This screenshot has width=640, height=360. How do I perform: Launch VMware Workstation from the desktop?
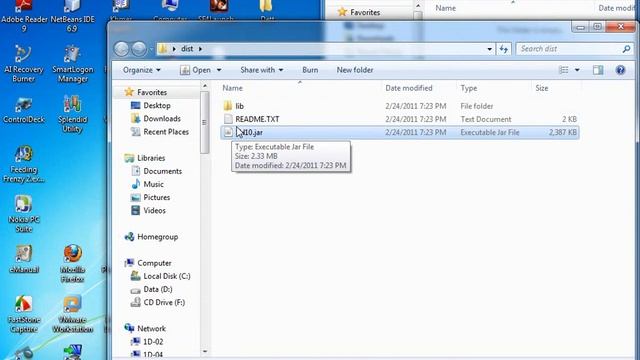pos(72,314)
